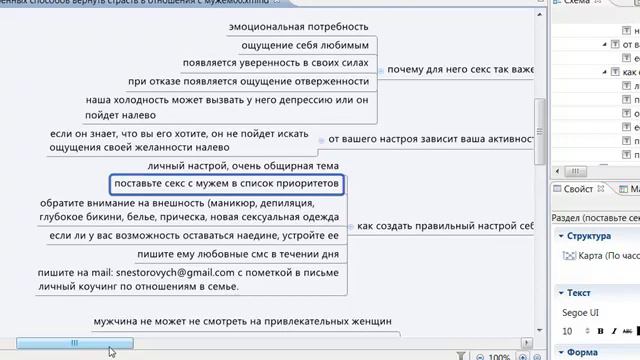Click the horizontal scrollbar thumb of canvas
Image resolution: width=640 pixels, height=360 pixels.
tap(75, 343)
